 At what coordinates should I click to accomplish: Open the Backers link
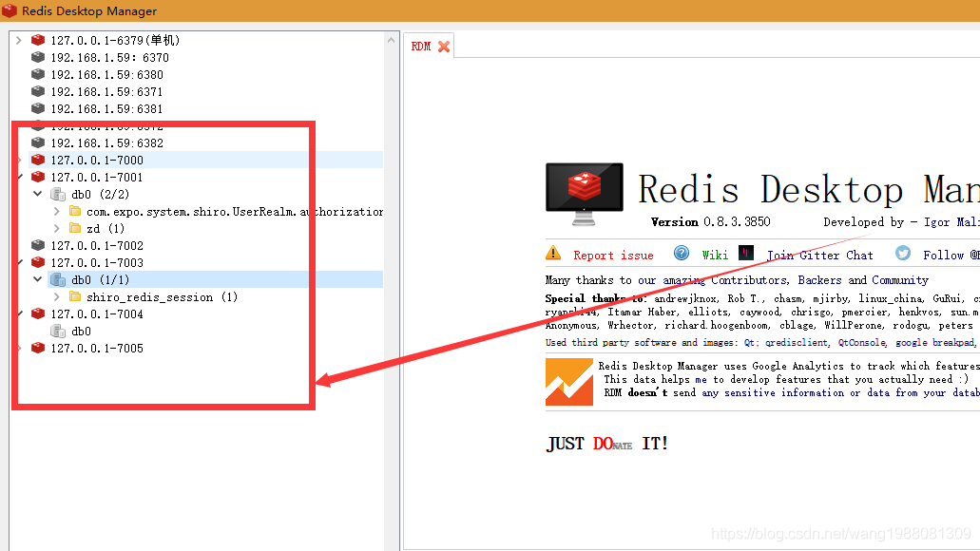click(x=819, y=280)
